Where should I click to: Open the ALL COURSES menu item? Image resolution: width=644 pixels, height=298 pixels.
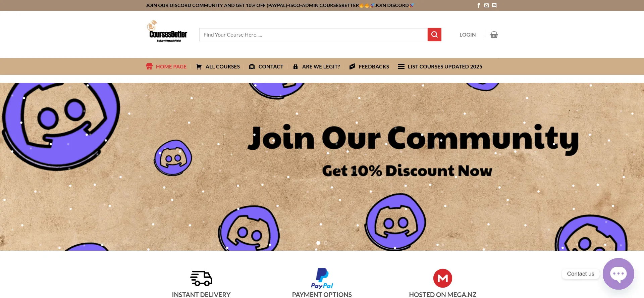218,66
